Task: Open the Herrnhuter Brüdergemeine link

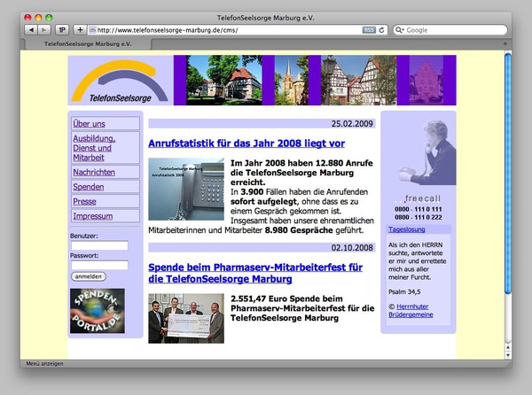Action: (412, 310)
